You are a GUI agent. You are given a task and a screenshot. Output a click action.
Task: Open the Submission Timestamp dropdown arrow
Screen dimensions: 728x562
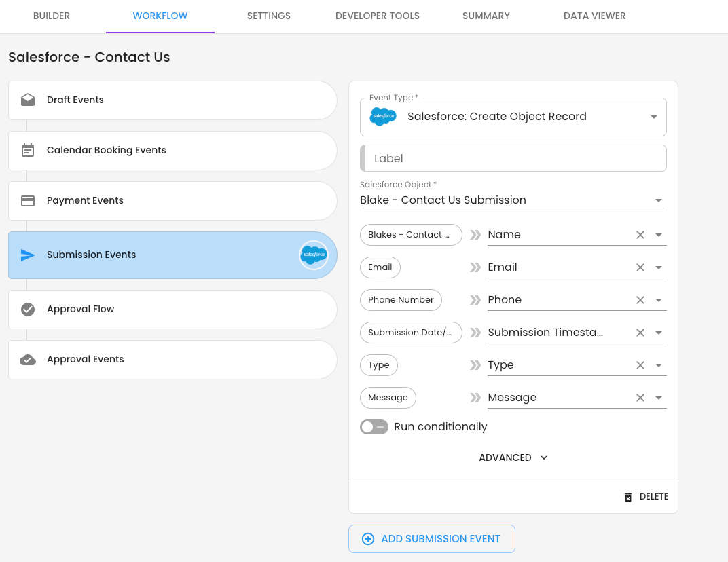(658, 333)
